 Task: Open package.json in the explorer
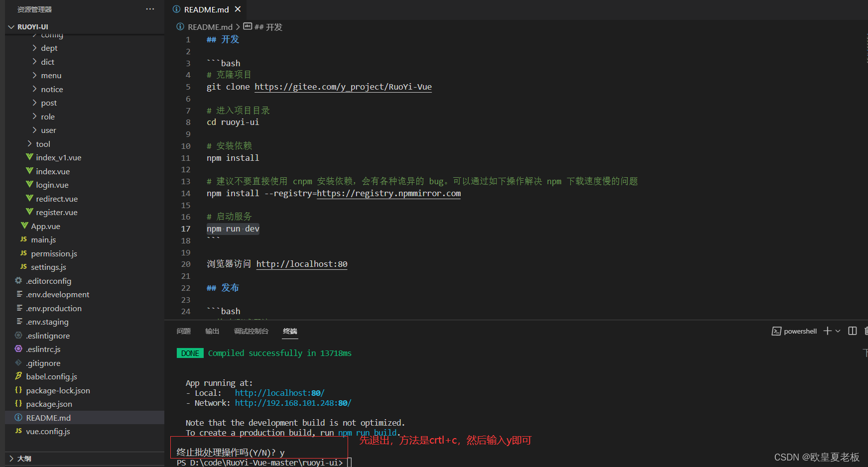tap(49, 404)
